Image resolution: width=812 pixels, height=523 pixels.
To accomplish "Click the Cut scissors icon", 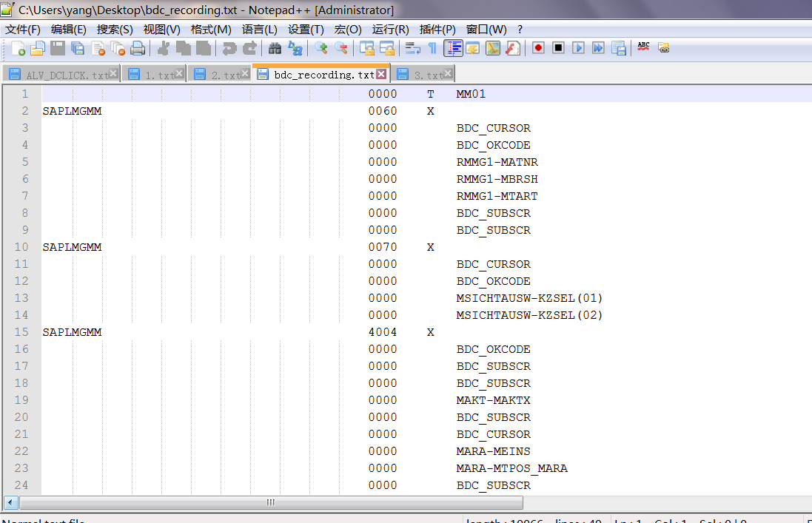I will [x=164, y=48].
